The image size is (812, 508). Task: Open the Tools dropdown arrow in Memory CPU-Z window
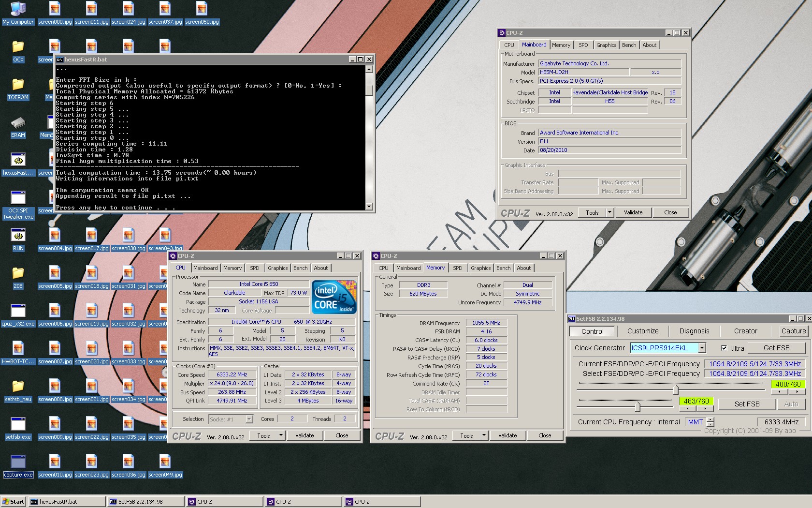[x=484, y=435]
